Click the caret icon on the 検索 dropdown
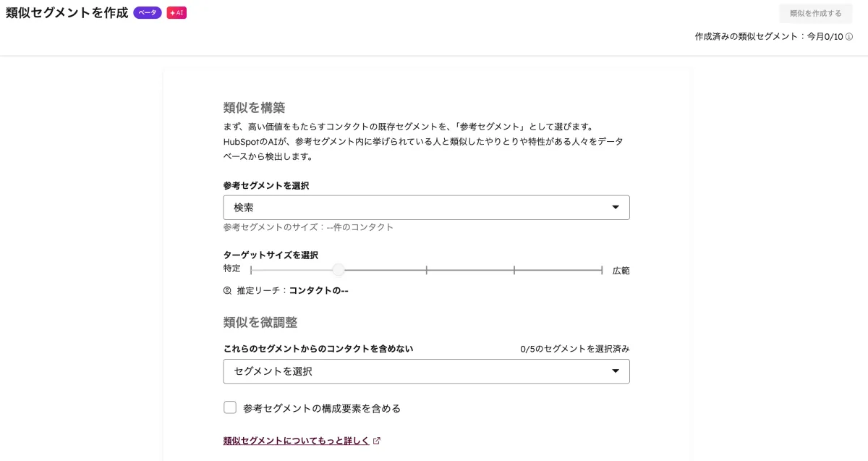The width and height of the screenshot is (868, 461). pos(616,207)
